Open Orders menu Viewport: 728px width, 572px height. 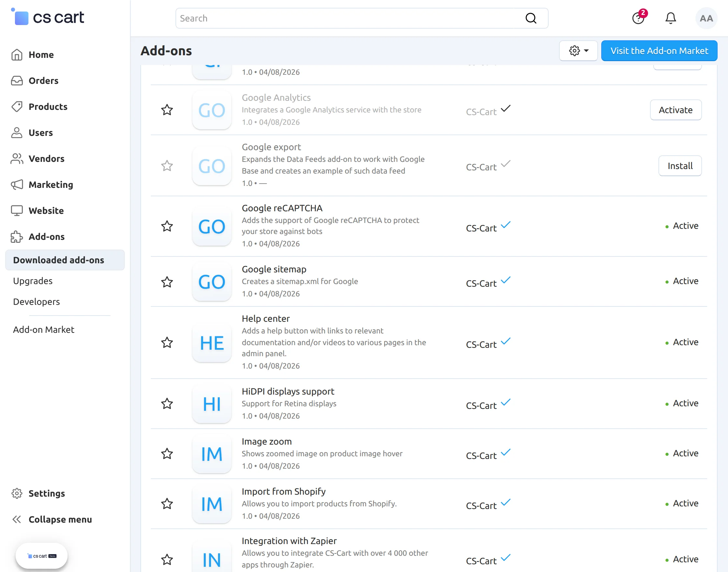pos(44,81)
